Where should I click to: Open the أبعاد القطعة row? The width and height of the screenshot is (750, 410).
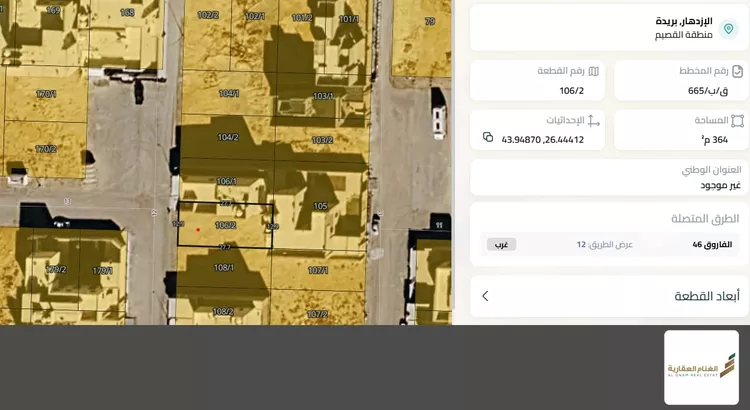click(x=609, y=296)
